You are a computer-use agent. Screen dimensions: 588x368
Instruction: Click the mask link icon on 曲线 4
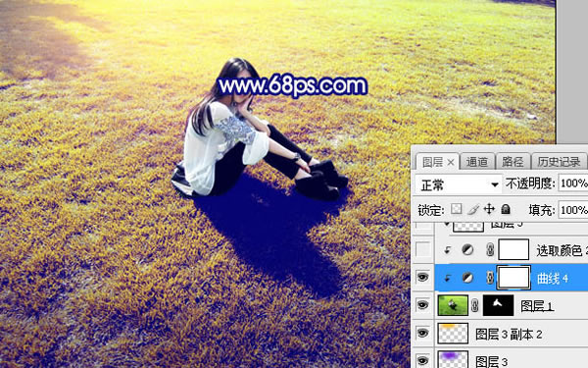point(490,278)
